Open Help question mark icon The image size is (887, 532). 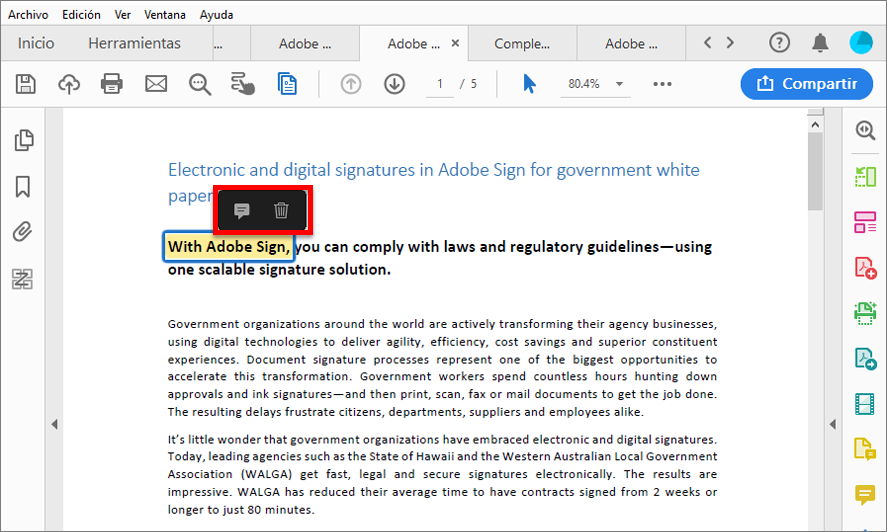tap(779, 42)
